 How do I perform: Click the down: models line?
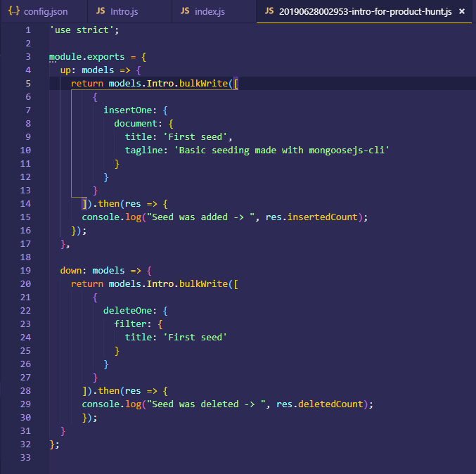click(x=105, y=271)
